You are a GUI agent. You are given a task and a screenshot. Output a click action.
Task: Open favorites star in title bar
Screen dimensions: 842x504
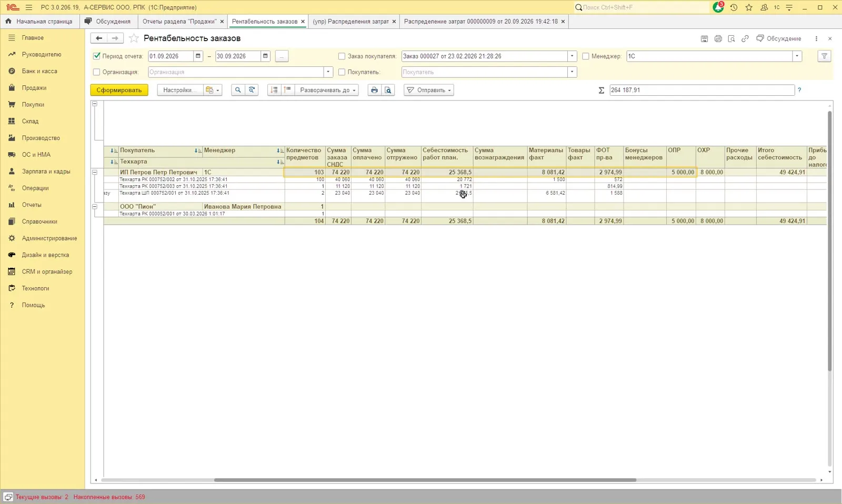[749, 7]
